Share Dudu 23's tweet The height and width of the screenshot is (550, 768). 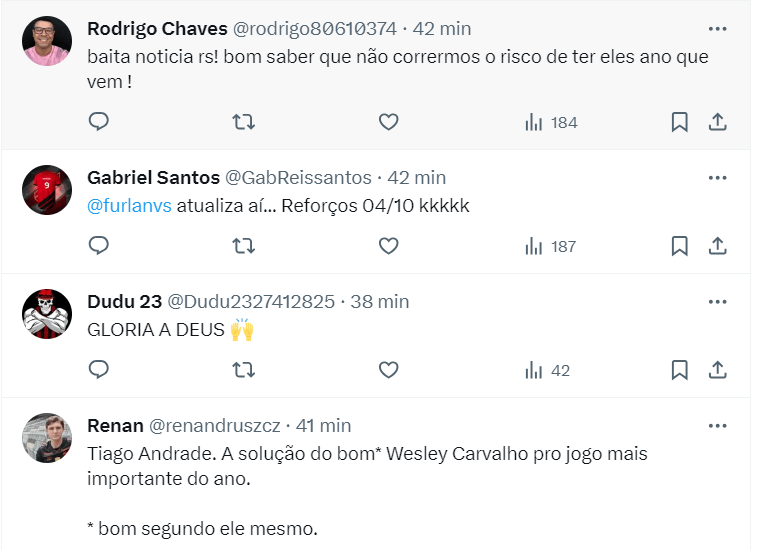(x=717, y=370)
